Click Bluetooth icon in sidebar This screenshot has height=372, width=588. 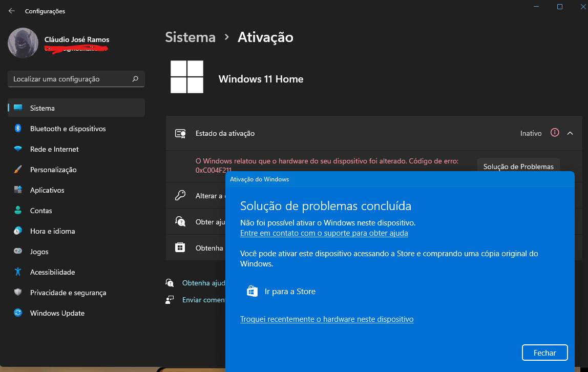pyautogui.click(x=17, y=128)
